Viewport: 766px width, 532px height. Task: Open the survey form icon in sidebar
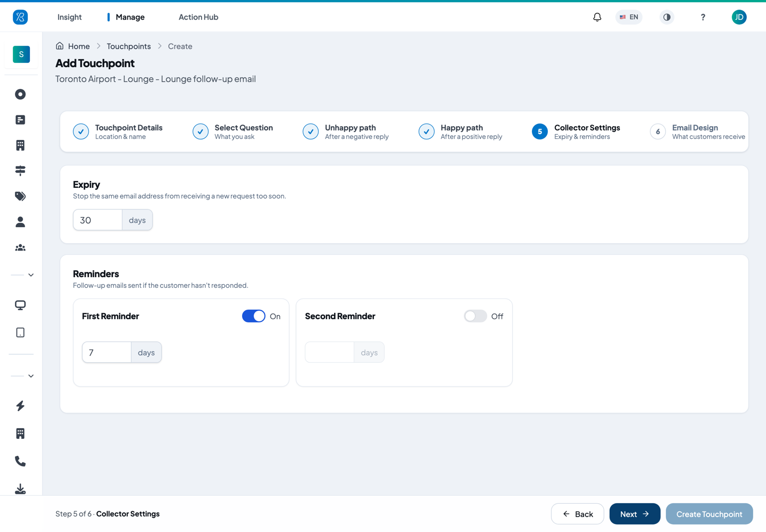20,120
